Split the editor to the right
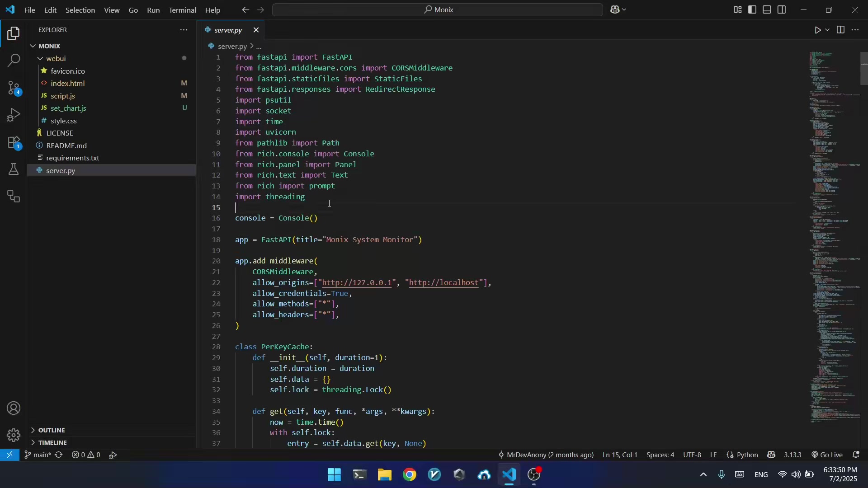Viewport: 868px width, 488px height. click(x=840, y=30)
